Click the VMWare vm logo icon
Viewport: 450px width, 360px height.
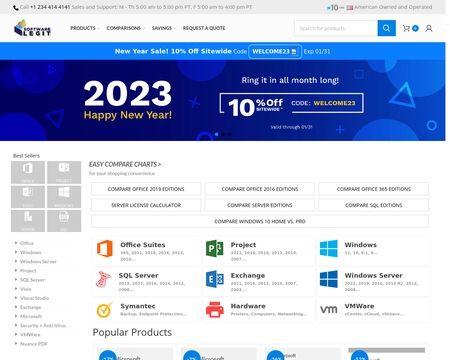click(329, 310)
